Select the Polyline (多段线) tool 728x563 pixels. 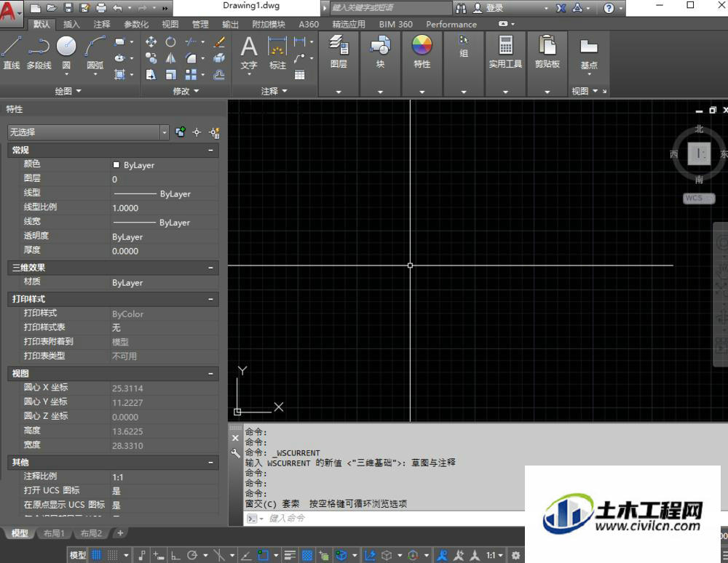pos(39,52)
